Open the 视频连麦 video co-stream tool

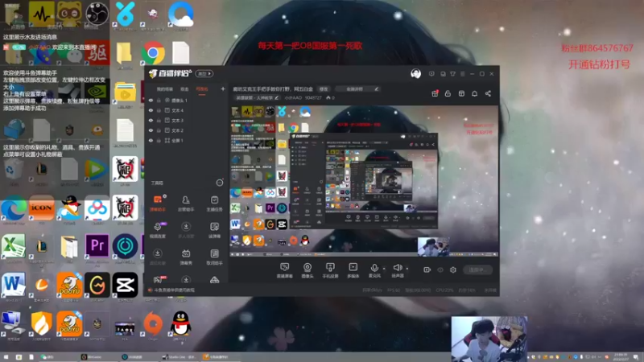tap(157, 230)
